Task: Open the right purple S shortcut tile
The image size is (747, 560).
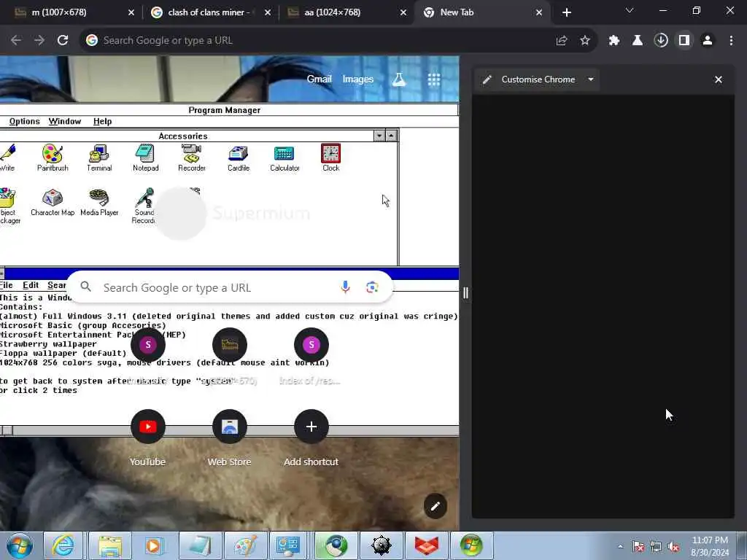Action: tap(311, 345)
